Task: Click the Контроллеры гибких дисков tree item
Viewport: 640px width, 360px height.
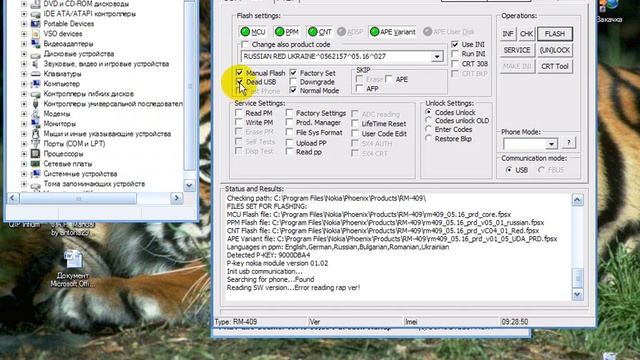Action: [89, 94]
